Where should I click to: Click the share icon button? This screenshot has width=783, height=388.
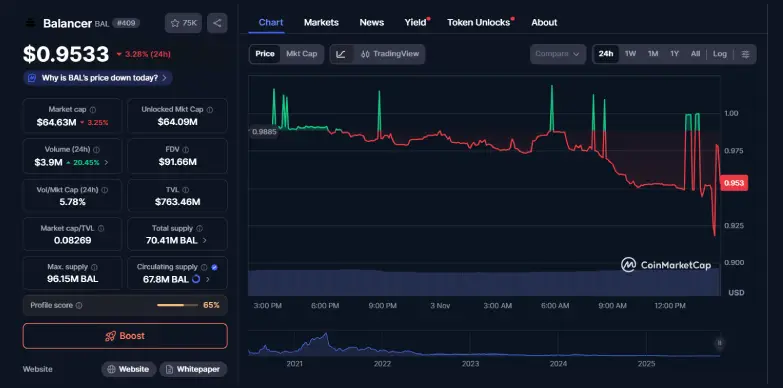(x=217, y=23)
